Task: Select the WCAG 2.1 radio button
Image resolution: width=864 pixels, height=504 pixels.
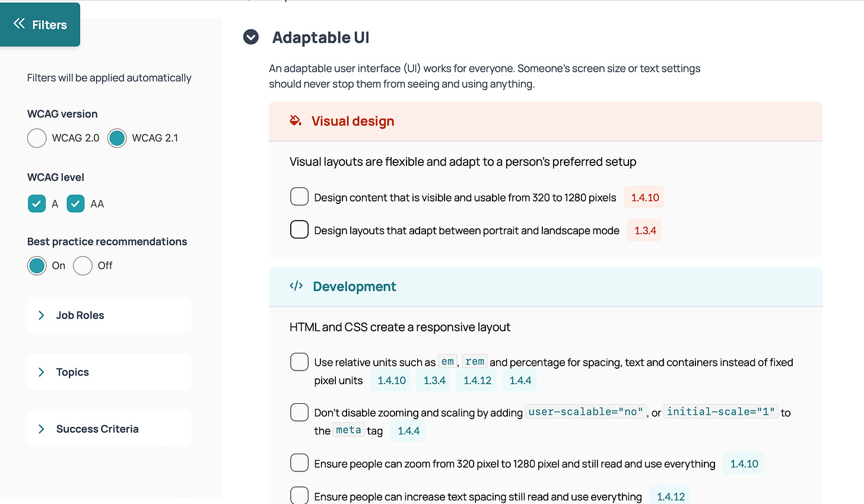Action: 117,138
